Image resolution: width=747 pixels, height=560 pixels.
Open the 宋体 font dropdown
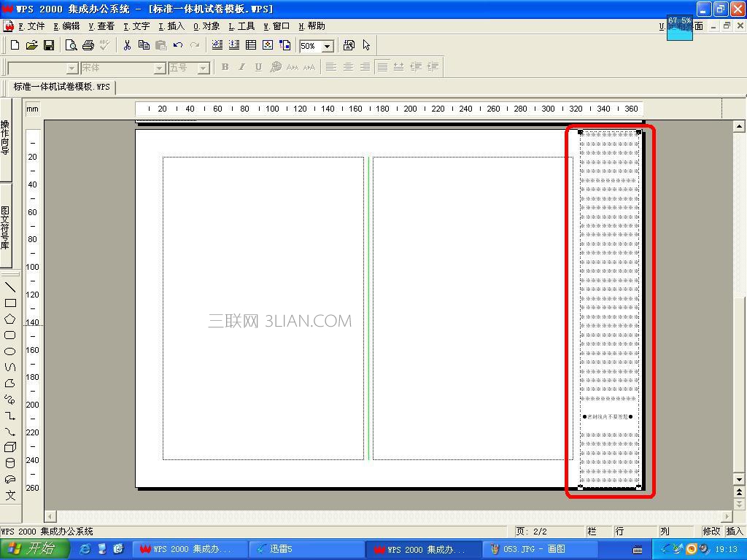pyautogui.click(x=160, y=69)
